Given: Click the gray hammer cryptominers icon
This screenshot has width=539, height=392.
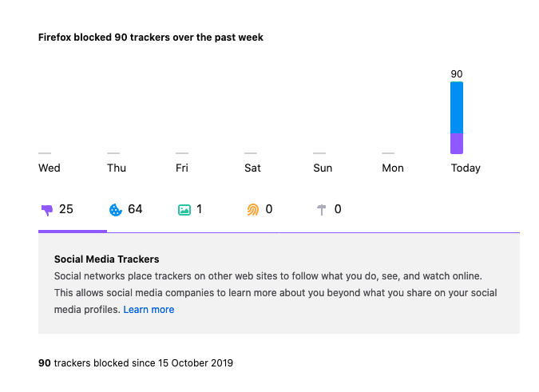Looking at the screenshot, I should tap(322, 210).
